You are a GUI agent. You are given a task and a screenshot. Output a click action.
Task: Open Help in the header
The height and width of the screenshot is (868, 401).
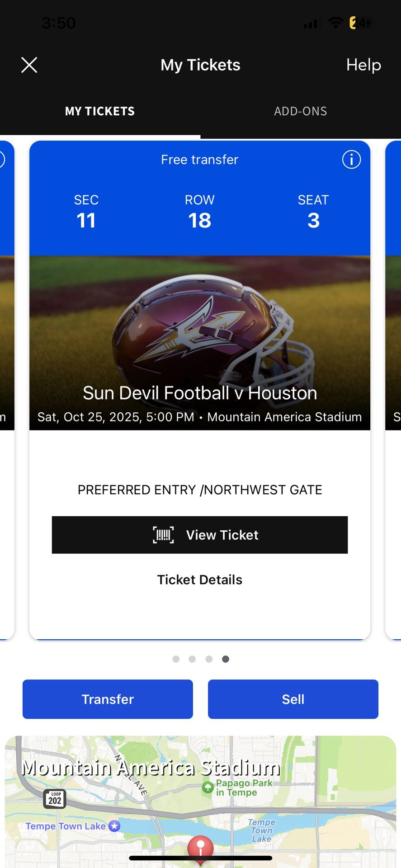click(363, 65)
